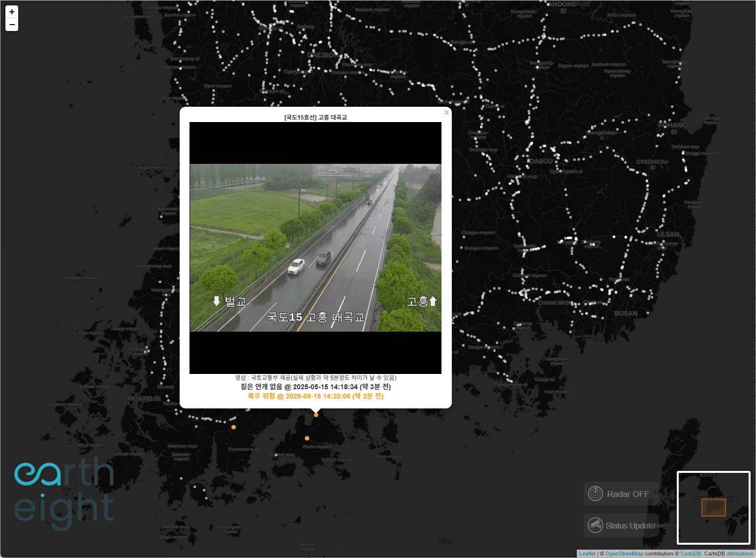Viewport: 756px width, 558px height.
Task: Zoom in using the plus map control
Action: click(x=12, y=12)
